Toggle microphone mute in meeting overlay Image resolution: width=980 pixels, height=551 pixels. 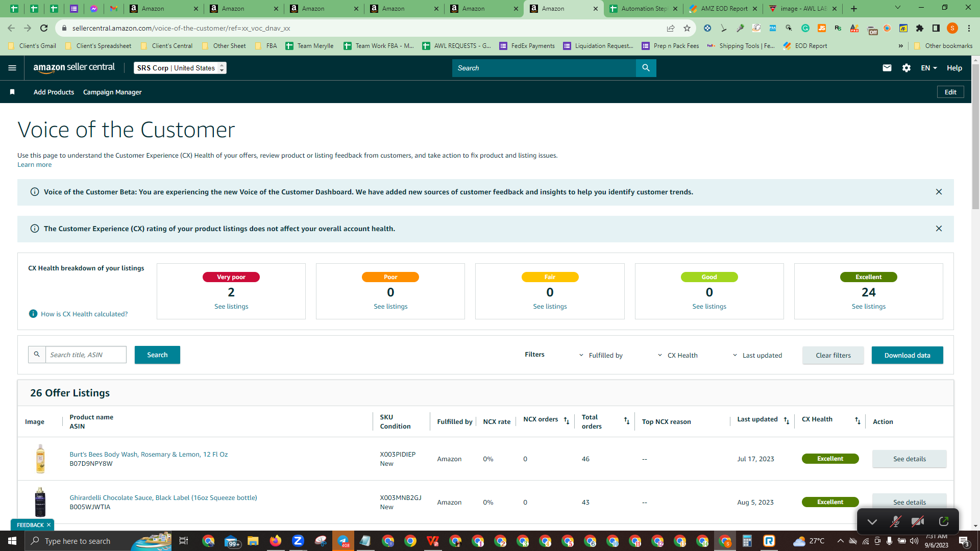pos(895,521)
